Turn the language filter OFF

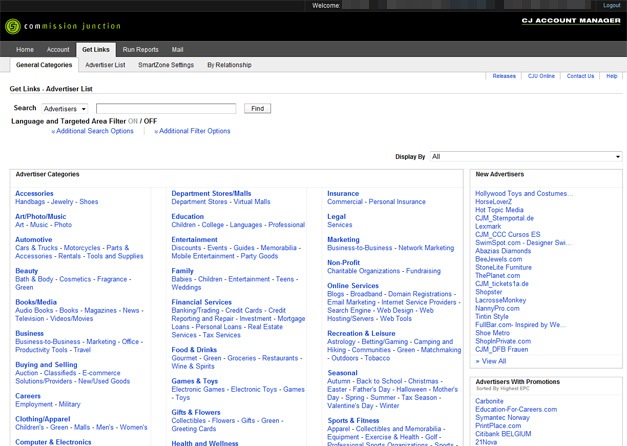(150, 121)
